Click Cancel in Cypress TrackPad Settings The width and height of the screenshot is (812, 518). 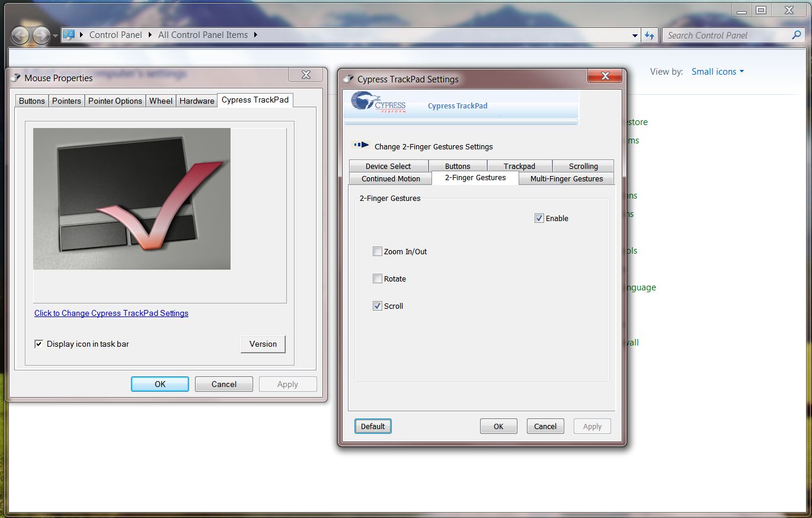(545, 426)
